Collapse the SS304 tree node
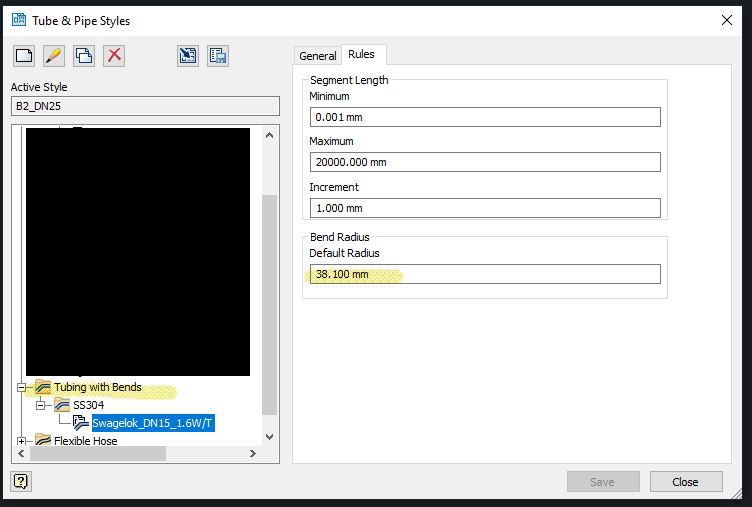 click(x=41, y=405)
